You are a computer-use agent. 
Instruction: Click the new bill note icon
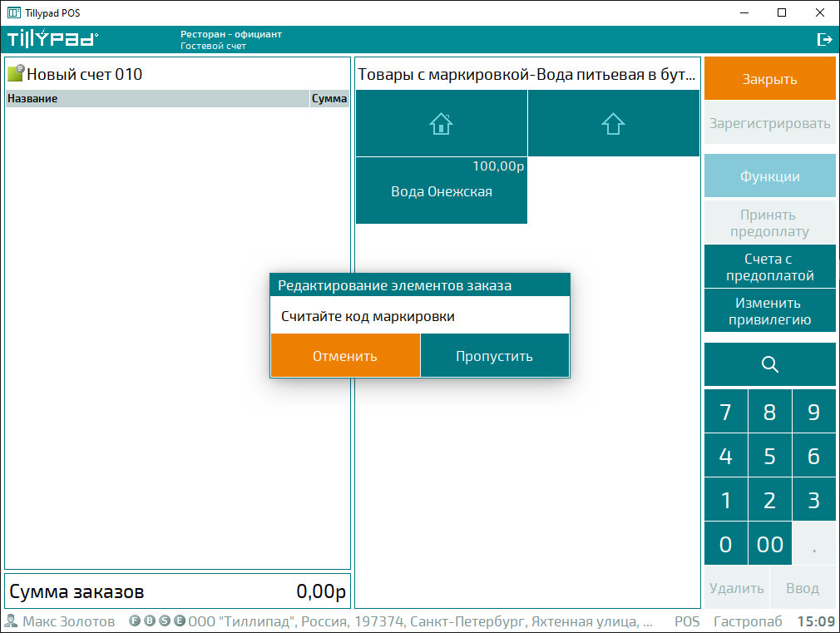(16, 73)
